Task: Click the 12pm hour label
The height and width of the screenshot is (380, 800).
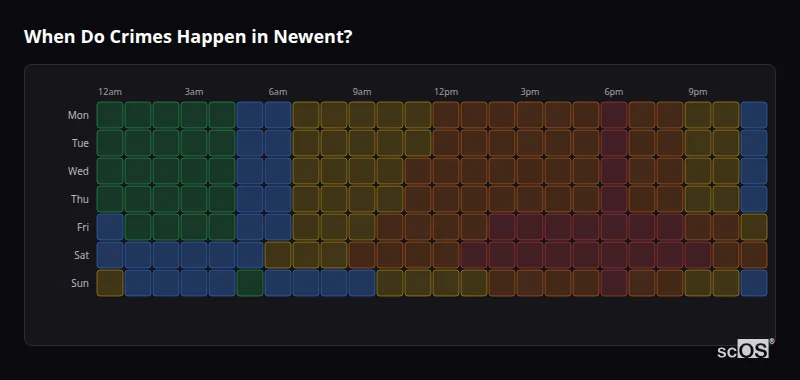Action: [446, 92]
